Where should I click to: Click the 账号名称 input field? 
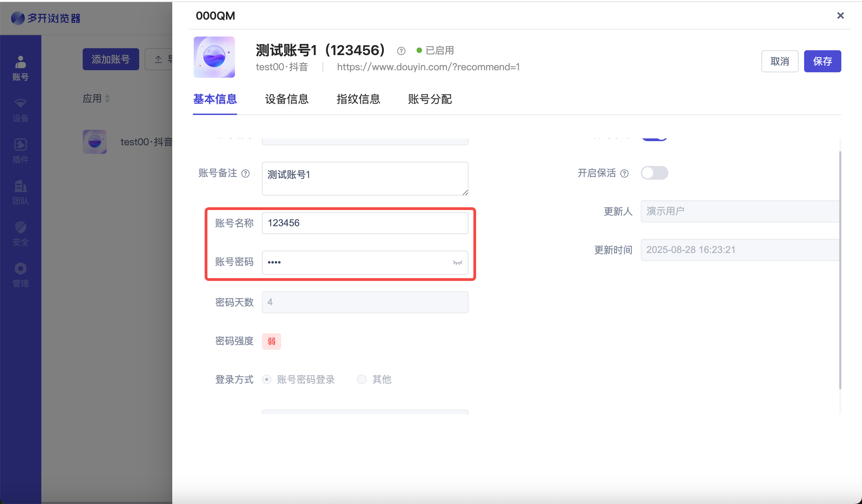(x=365, y=223)
